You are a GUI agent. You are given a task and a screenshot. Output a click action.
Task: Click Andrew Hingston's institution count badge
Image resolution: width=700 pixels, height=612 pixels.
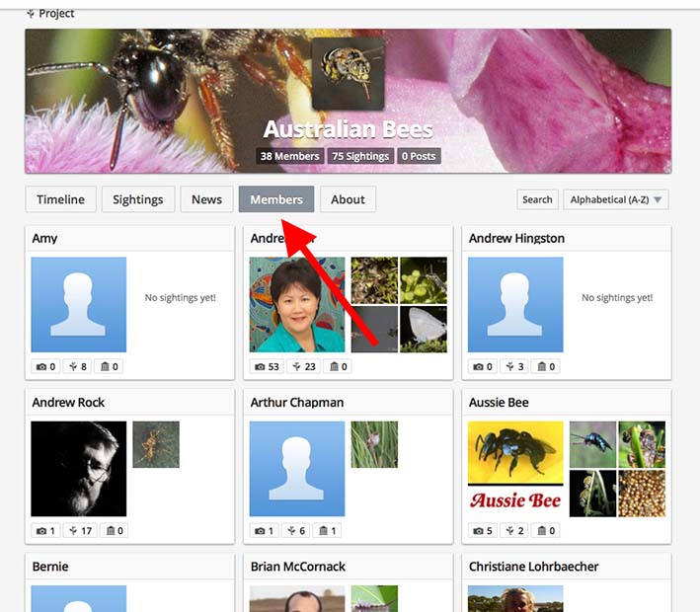click(x=546, y=366)
